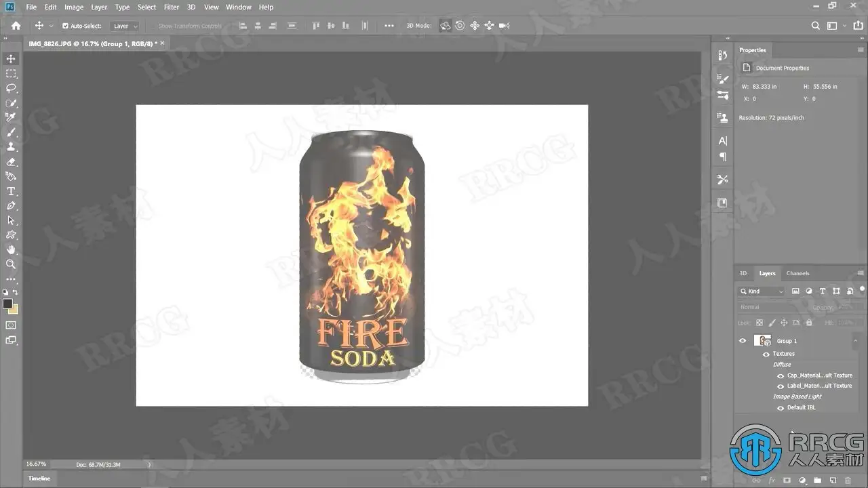Image resolution: width=868 pixels, height=488 pixels.
Task: Select the Quick Selection tool
Action: (x=11, y=103)
